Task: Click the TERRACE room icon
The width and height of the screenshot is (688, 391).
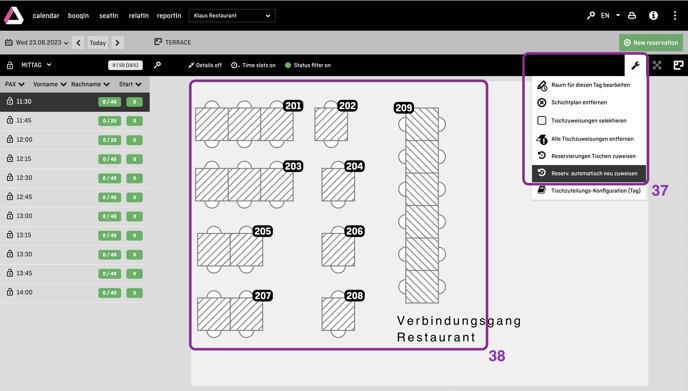Action: click(x=158, y=42)
